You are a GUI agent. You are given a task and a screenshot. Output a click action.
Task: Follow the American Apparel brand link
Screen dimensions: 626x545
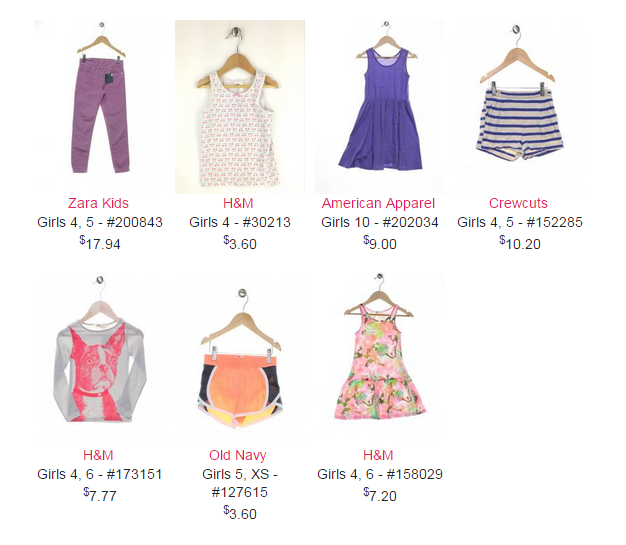pos(378,203)
